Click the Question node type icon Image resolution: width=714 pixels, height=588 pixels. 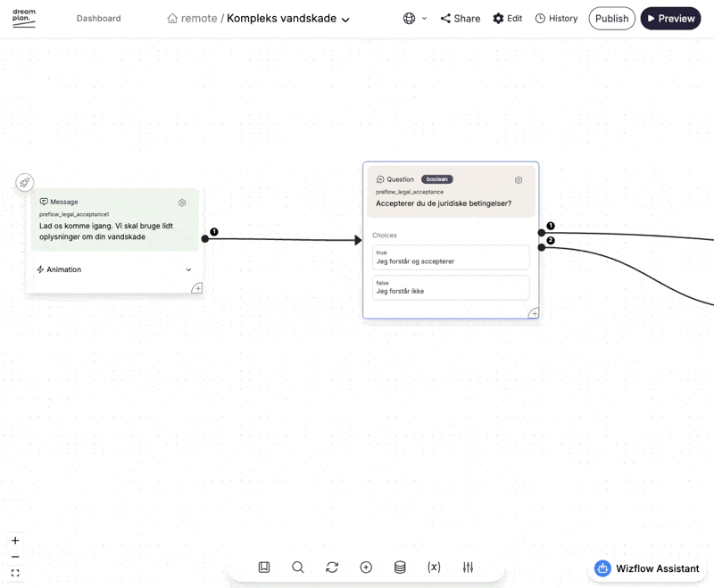click(380, 179)
